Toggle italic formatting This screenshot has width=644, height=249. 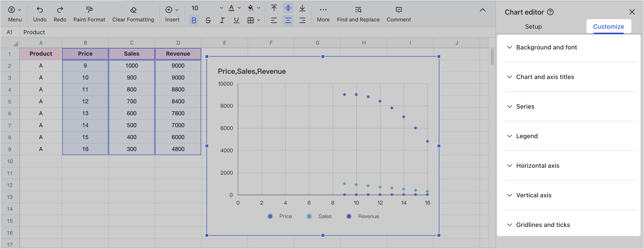pos(222,21)
